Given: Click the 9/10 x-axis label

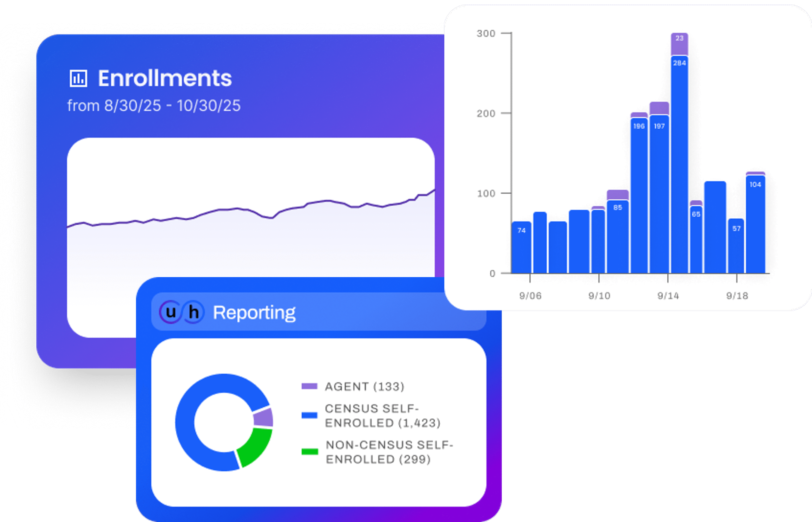Looking at the screenshot, I should pyautogui.click(x=599, y=296).
